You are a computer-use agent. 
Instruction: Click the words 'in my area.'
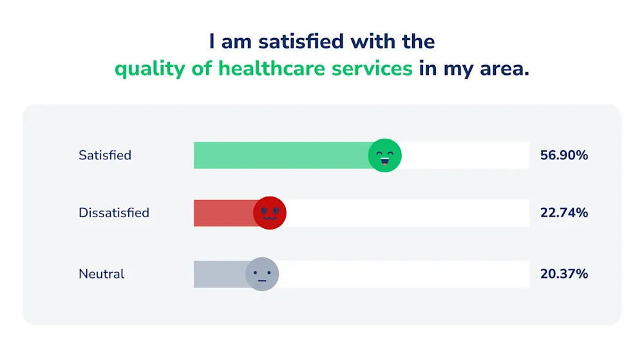coord(474,68)
